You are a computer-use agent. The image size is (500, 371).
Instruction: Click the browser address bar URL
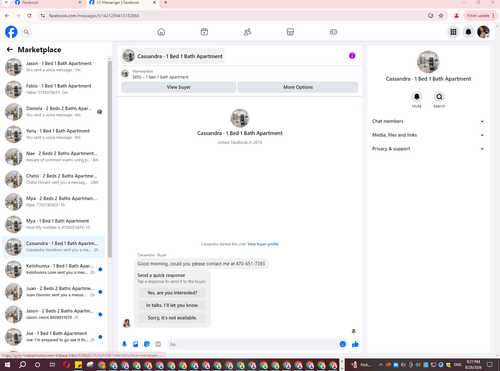point(94,16)
